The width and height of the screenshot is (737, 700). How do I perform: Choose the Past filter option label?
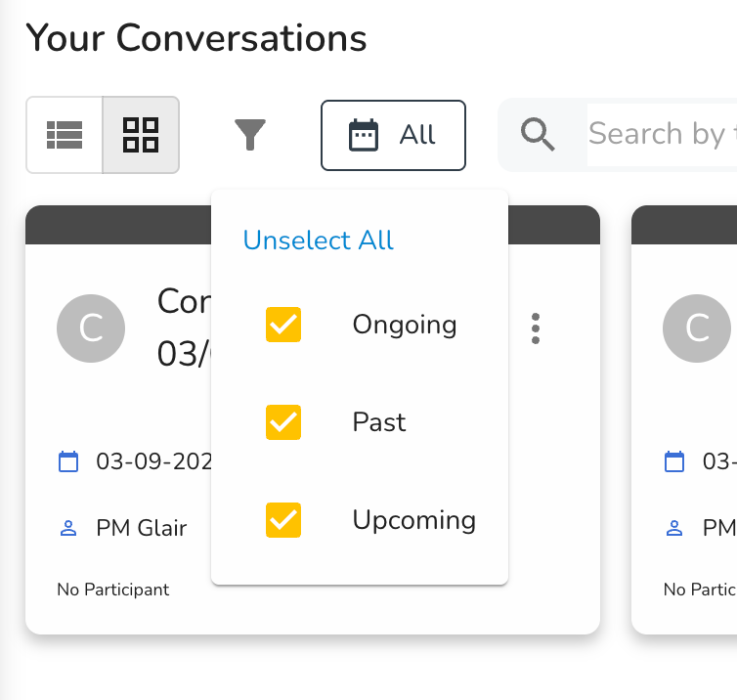coord(379,422)
